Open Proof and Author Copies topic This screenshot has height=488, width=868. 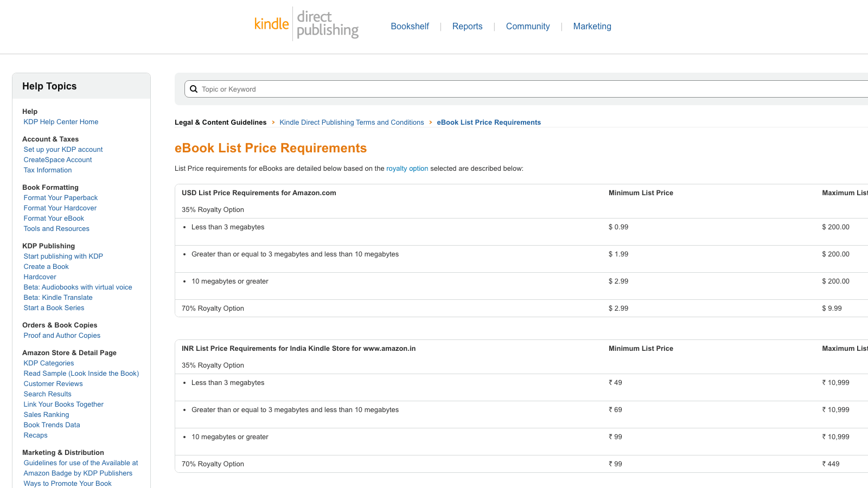[62, 336]
